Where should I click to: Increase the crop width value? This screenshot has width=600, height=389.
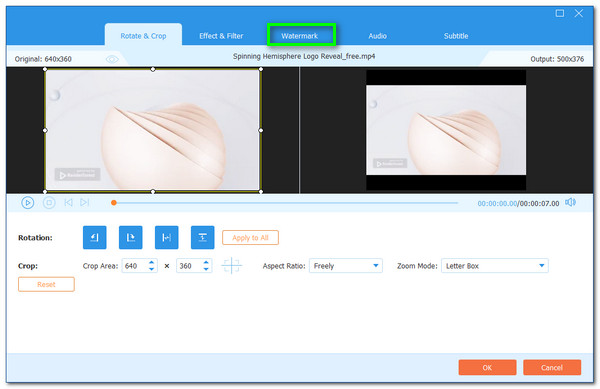click(152, 262)
